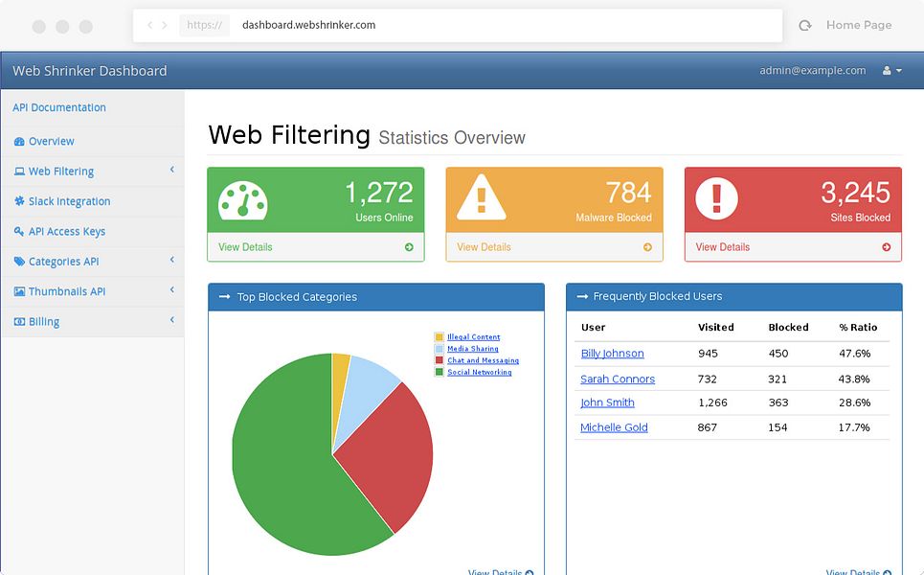Open Billy Johnson user link
This screenshot has width=924, height=575.
tap(612, 354)
